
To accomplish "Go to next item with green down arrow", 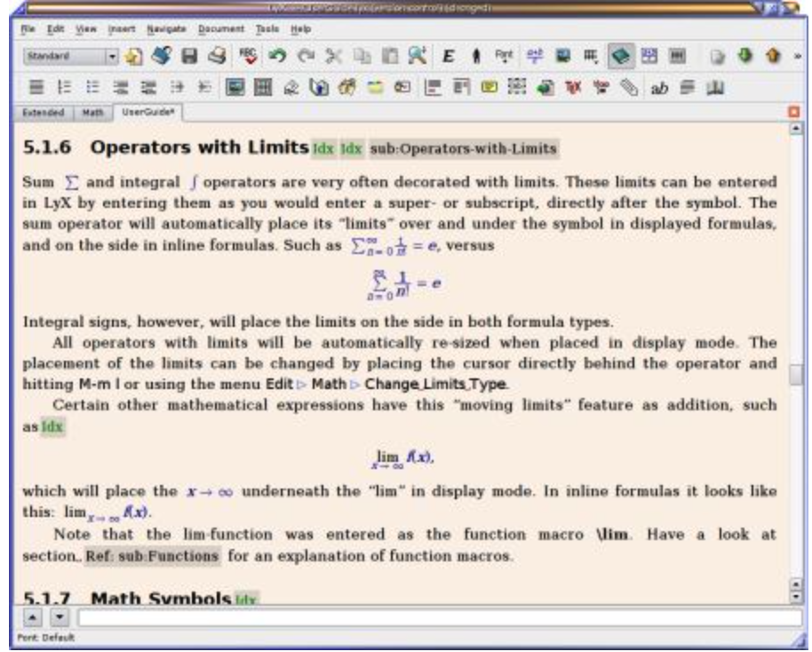I will click(745, 55).
